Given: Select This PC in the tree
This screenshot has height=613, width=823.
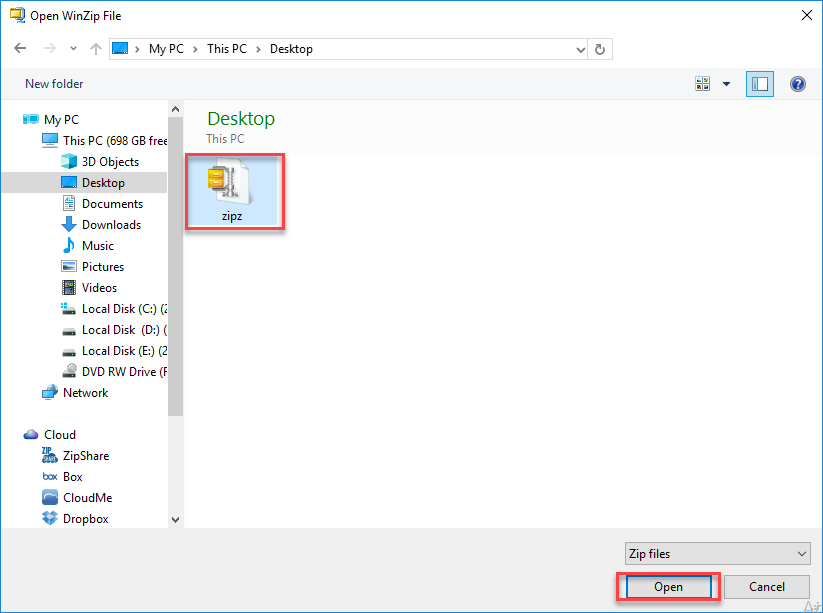Looking at the screenshot, I should (x=115, y=141).
